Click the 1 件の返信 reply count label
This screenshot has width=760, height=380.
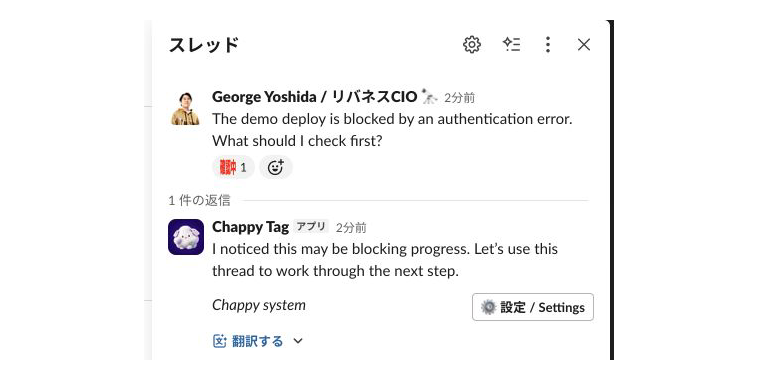200,201
